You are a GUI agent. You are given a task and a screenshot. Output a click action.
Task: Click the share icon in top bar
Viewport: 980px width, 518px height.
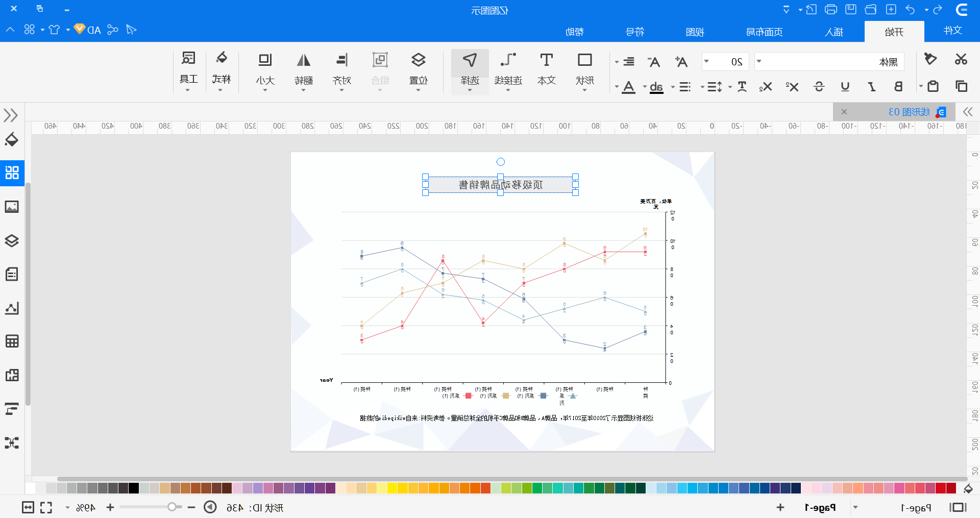113,30
